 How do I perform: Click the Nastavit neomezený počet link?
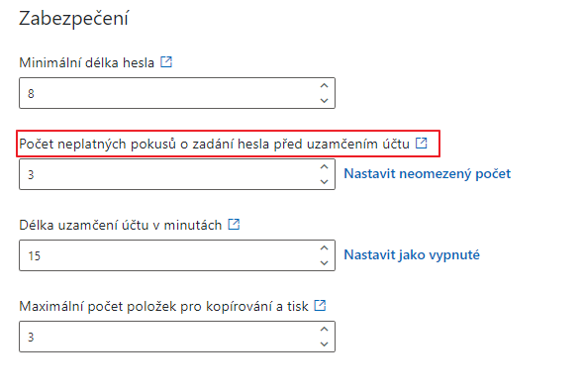coord(428,173)
